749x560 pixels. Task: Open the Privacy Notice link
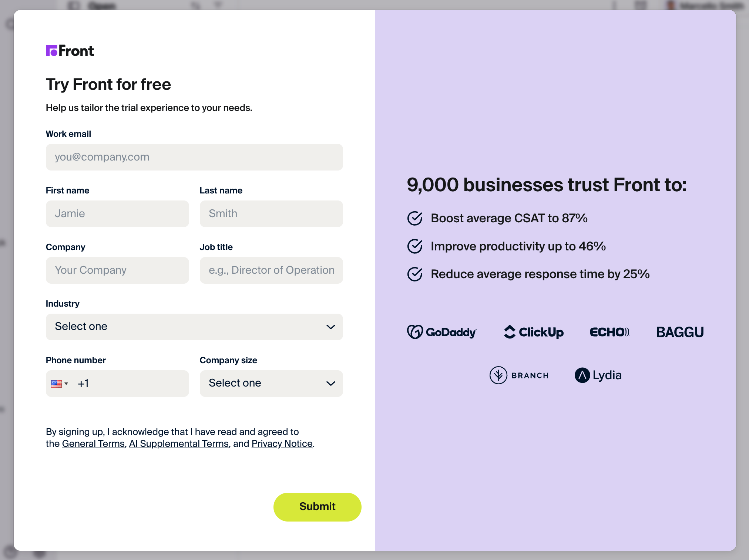(x=282, y=444)
